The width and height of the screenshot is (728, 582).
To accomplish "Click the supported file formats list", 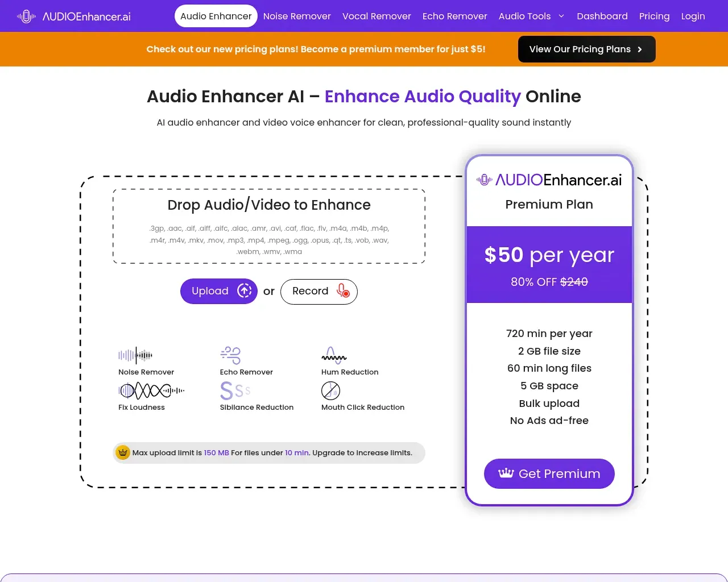I will (x=269, y=240).
